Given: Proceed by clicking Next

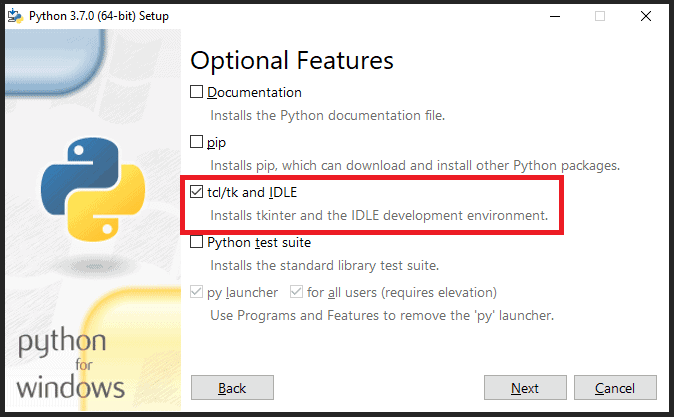Looking at the screenshot, I should click(x=525, y=388).
